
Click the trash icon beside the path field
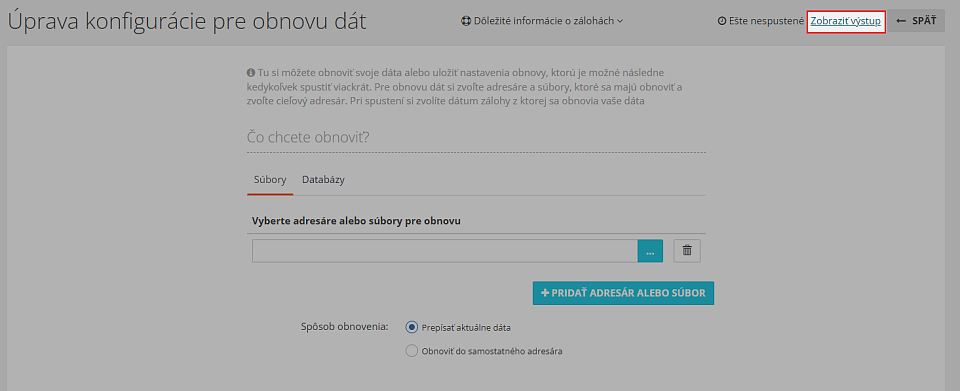[687, 251]
